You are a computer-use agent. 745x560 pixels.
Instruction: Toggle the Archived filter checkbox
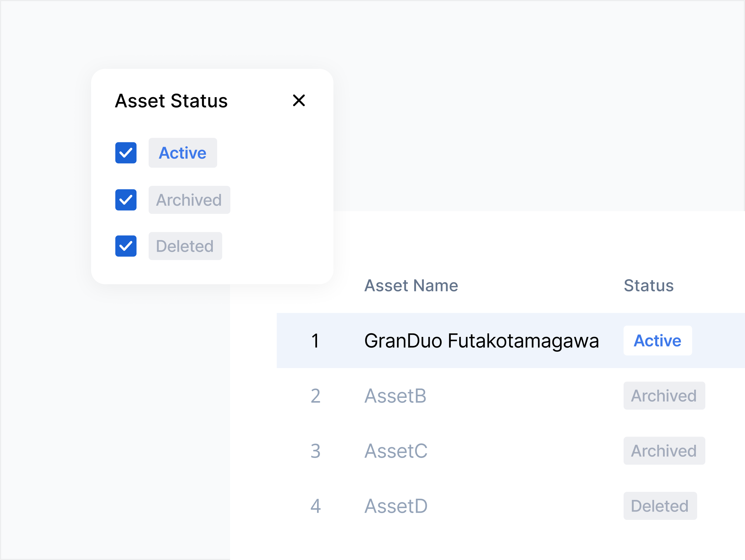pos(126,200)
